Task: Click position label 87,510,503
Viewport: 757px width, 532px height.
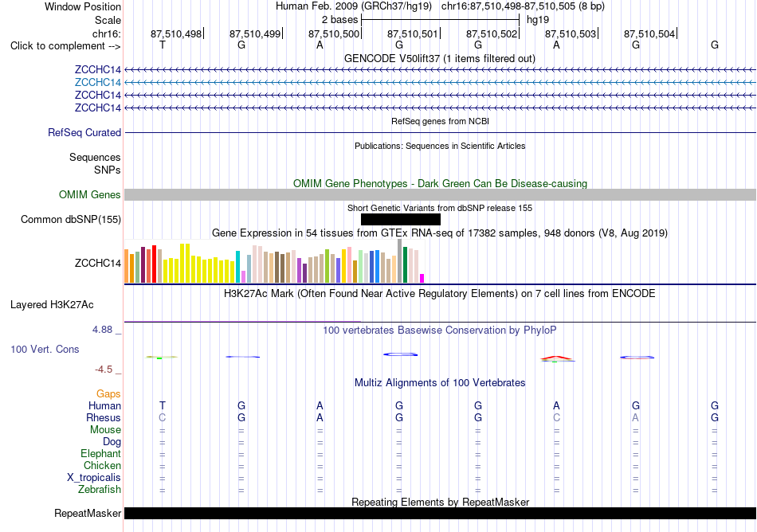Action: pyautogui.click(x=571, y=33)
